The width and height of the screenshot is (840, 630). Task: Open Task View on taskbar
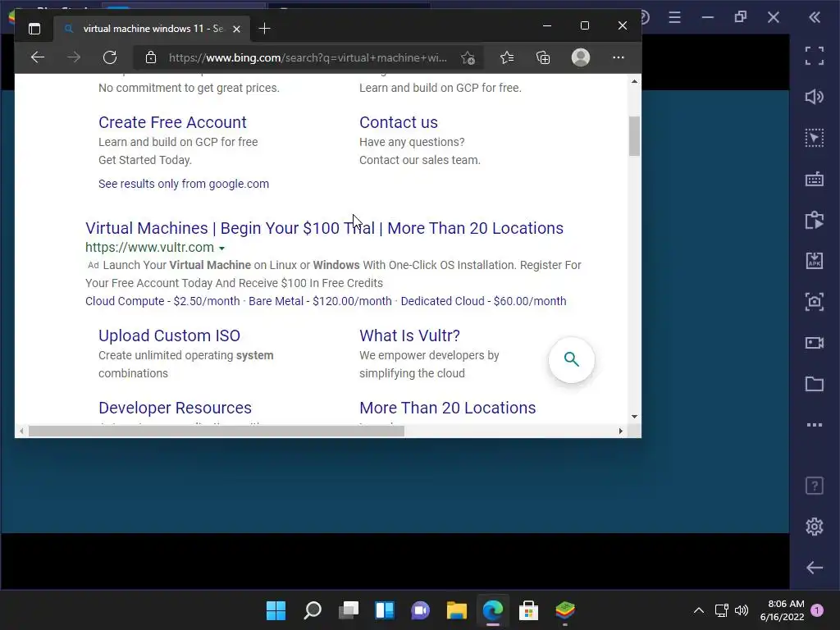(x=348, y=610)
